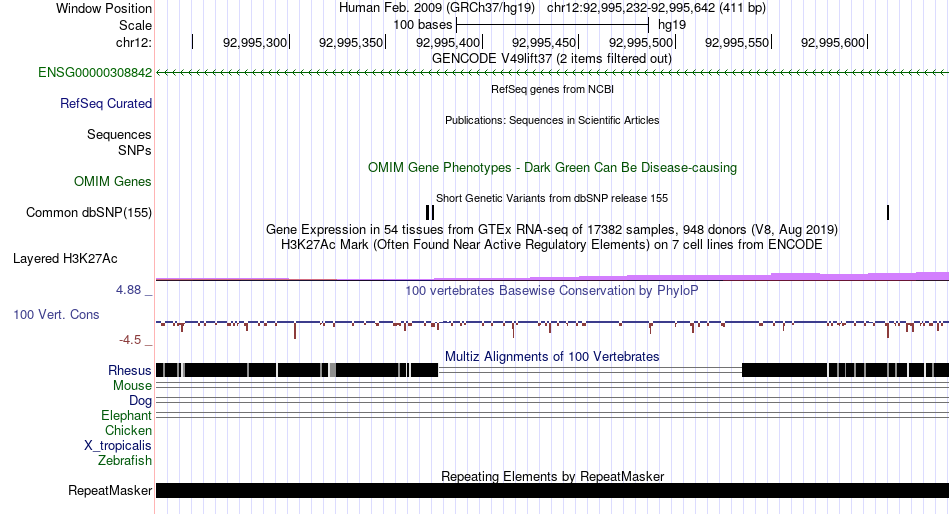This screenshot has height=514, width=950.
Task: Select the X_tropicalis alignment row label
Action: click(x=118, y=446)
